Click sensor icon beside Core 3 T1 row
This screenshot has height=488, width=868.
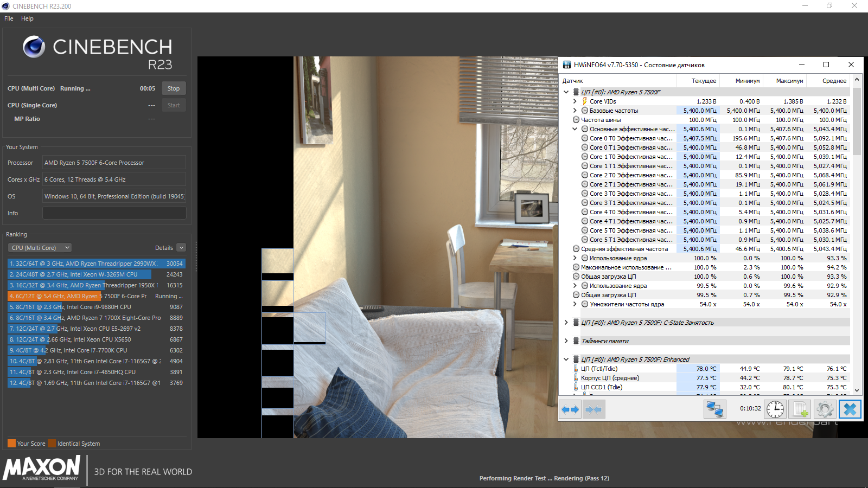pyautogui.click(x=585, y=203)
